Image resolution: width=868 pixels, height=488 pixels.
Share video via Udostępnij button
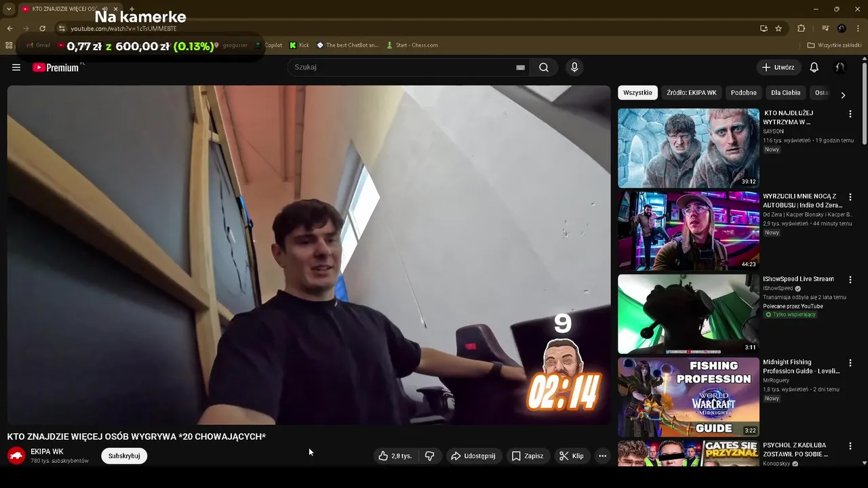pyautogui.click(x=473, y=456)
